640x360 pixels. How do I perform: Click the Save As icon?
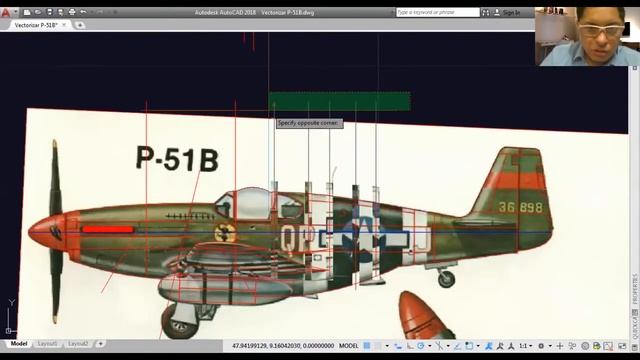click(x=60, y=12)
